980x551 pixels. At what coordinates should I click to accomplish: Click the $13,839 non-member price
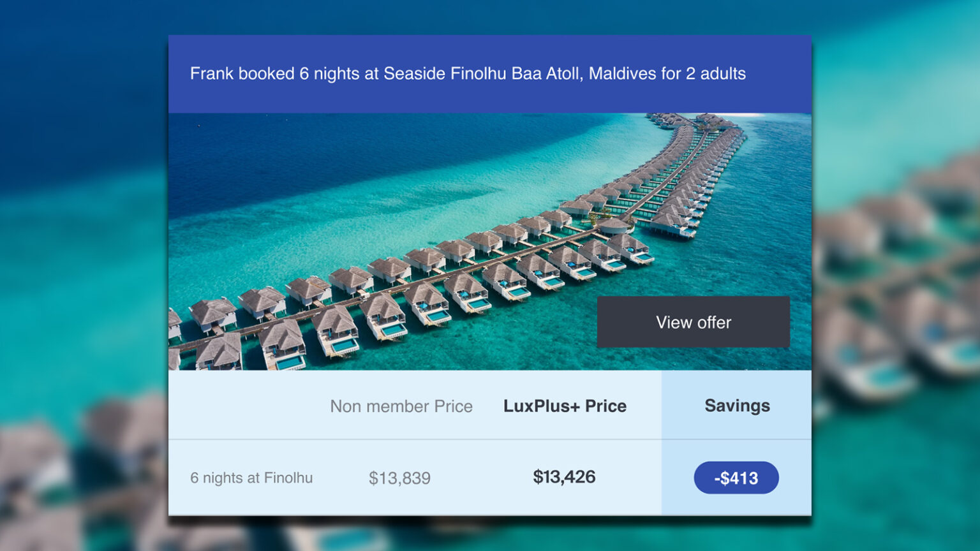click(401, 477)
